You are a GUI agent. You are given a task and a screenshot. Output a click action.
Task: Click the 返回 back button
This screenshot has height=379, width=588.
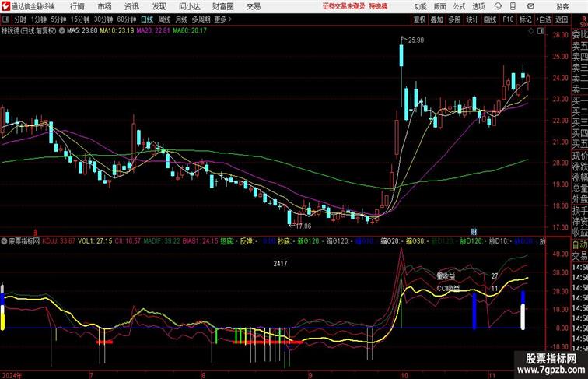(x=562, y=19)
